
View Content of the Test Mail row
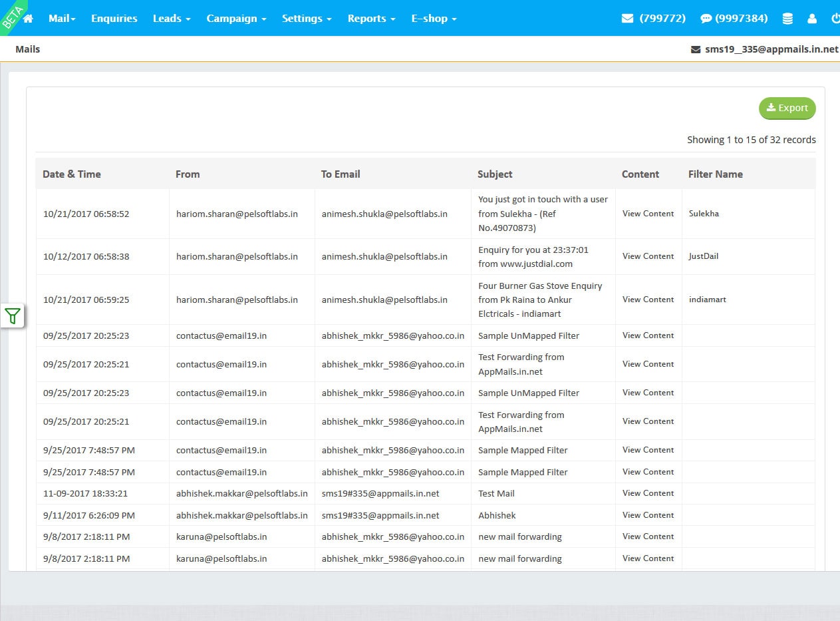tap(648, 493)
